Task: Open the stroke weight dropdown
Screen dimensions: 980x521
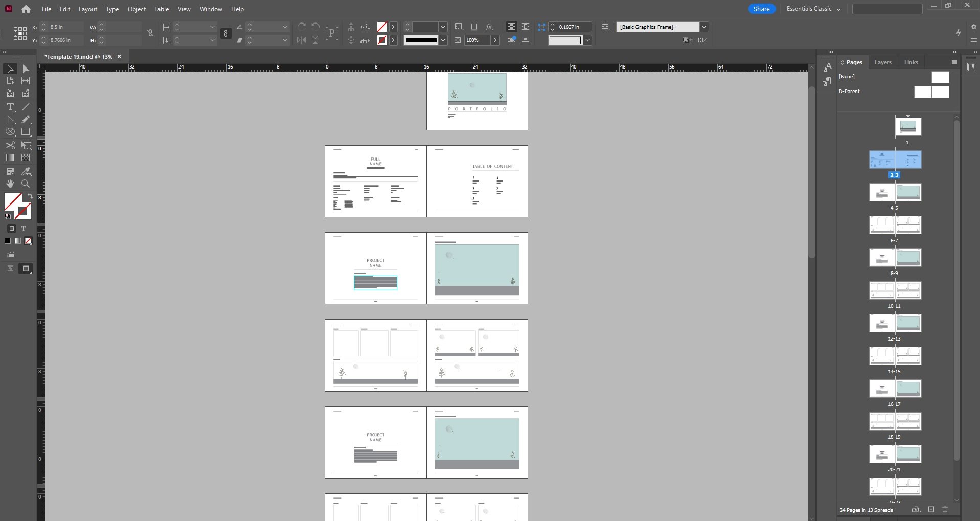Action: click(443, 27)
